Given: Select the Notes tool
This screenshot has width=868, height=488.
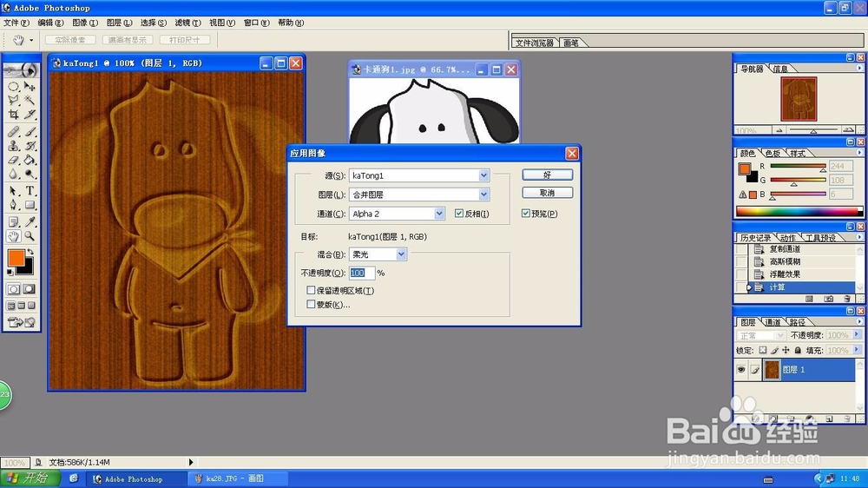Looking at the screenshot, I should point(13,222).
